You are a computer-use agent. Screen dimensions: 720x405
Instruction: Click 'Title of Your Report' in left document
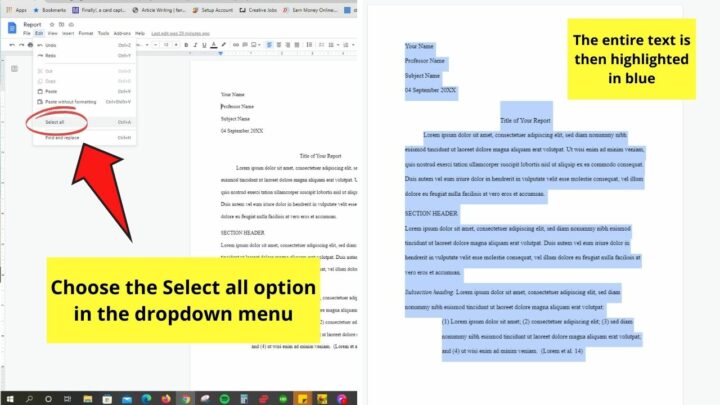(x=320, y=156)
